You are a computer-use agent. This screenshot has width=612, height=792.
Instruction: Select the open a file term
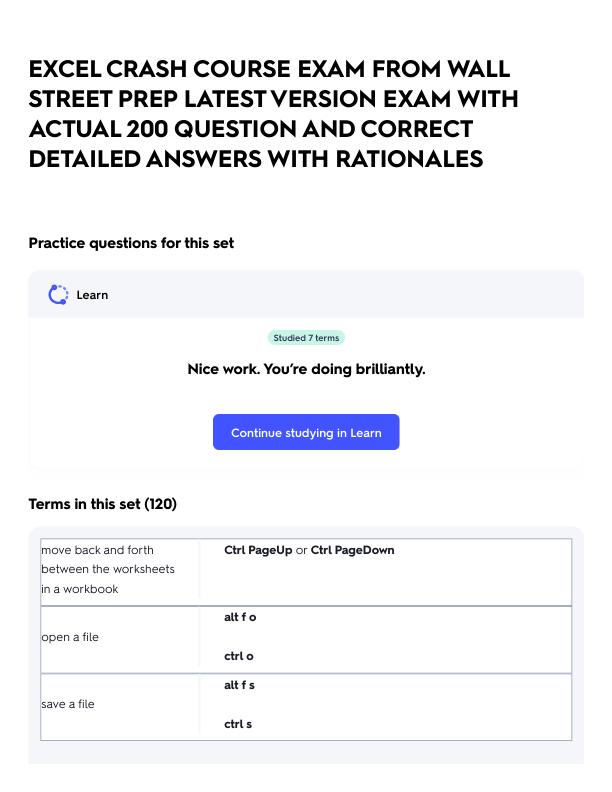[70, 637]
